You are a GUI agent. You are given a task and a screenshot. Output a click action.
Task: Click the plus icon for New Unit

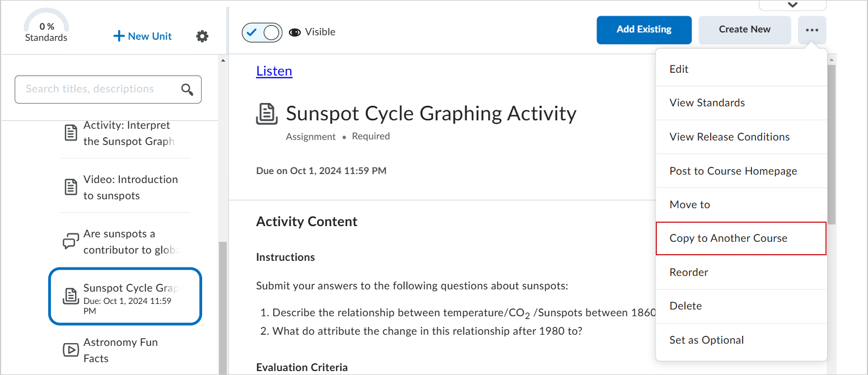[119, 36]
